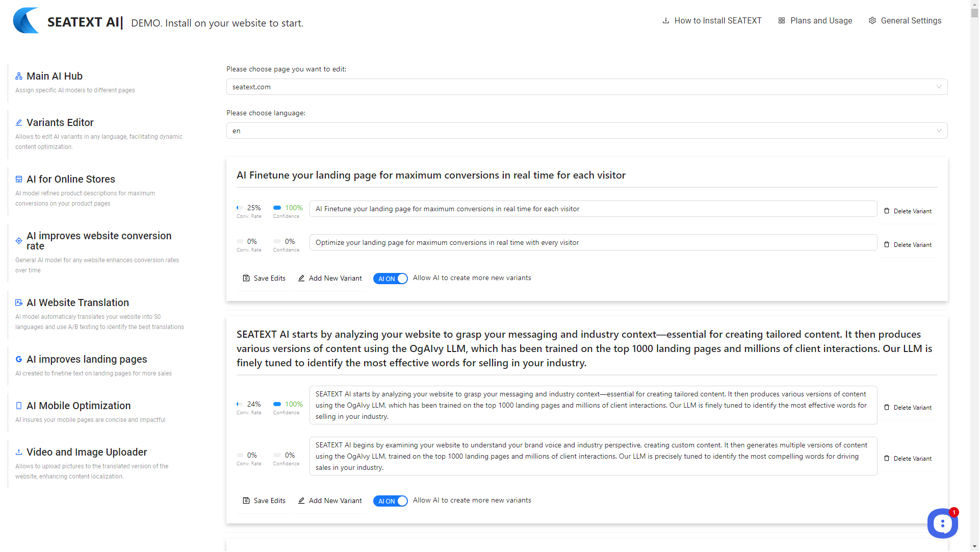Click the SEATEXT AI logo icon
The width and height of the screenshot is (980, 552).
coord(26,20)
